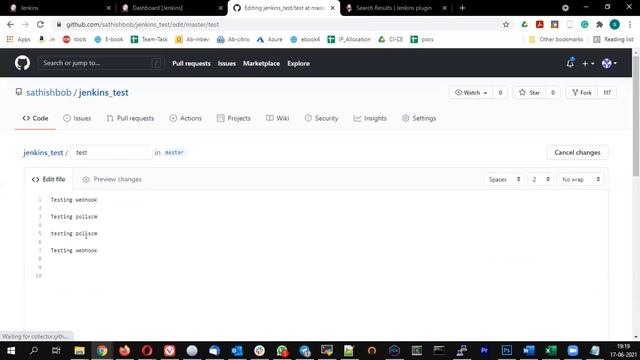Switch to Chrome in the taskbar
This screenshot has width=640, height=360.
(102, 350)
